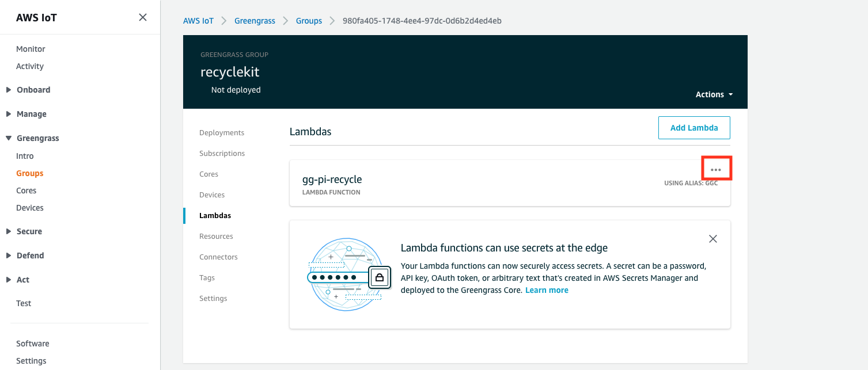This screenshot has width=868, height=370.
Task: Open Monitor in the sidebar
Action: tap(31, 49)
